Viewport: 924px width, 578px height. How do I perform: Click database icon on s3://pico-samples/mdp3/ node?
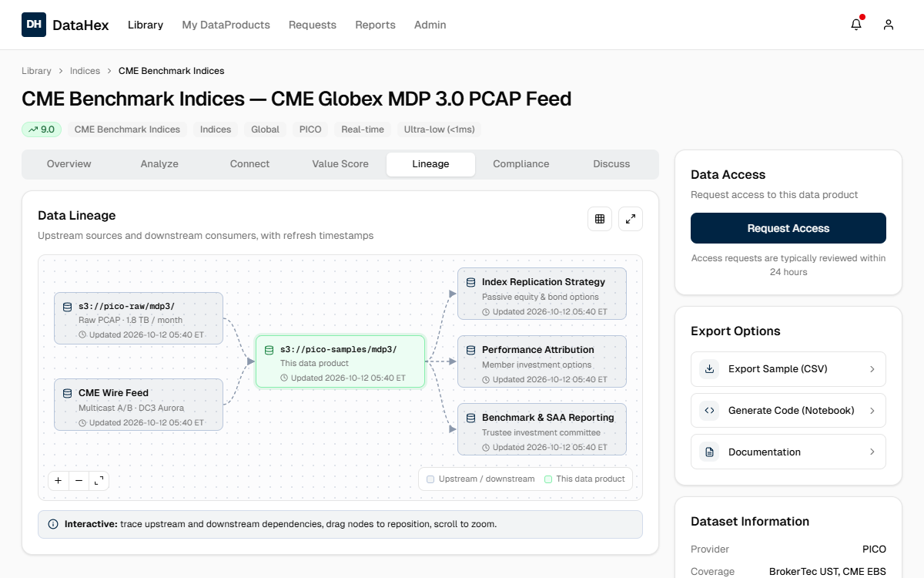click(x=269, y=350)
